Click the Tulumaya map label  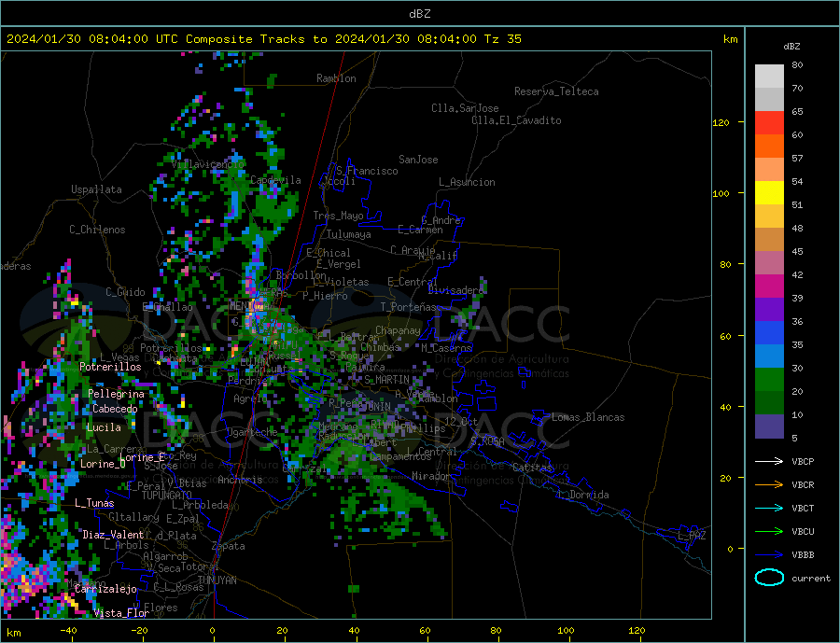point(348,234)
